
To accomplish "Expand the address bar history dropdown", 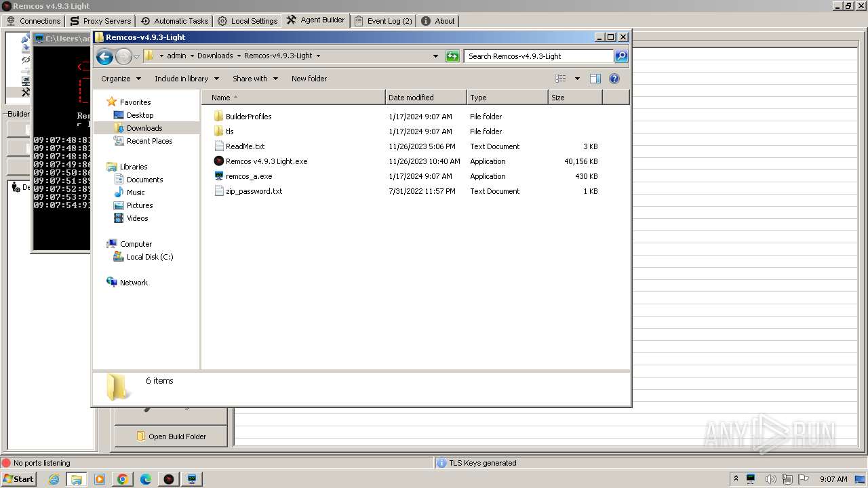I will pos(435,56).
